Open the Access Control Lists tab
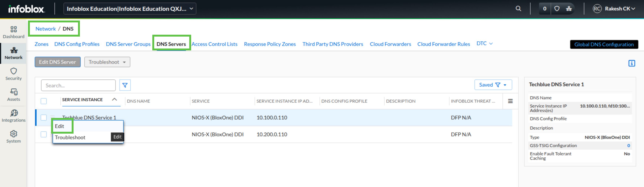The width and height of the screenshot is (644, 187). 214,44
